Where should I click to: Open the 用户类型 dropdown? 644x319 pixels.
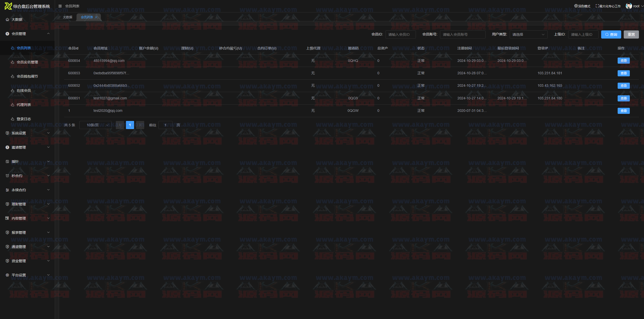click(528, 34)
